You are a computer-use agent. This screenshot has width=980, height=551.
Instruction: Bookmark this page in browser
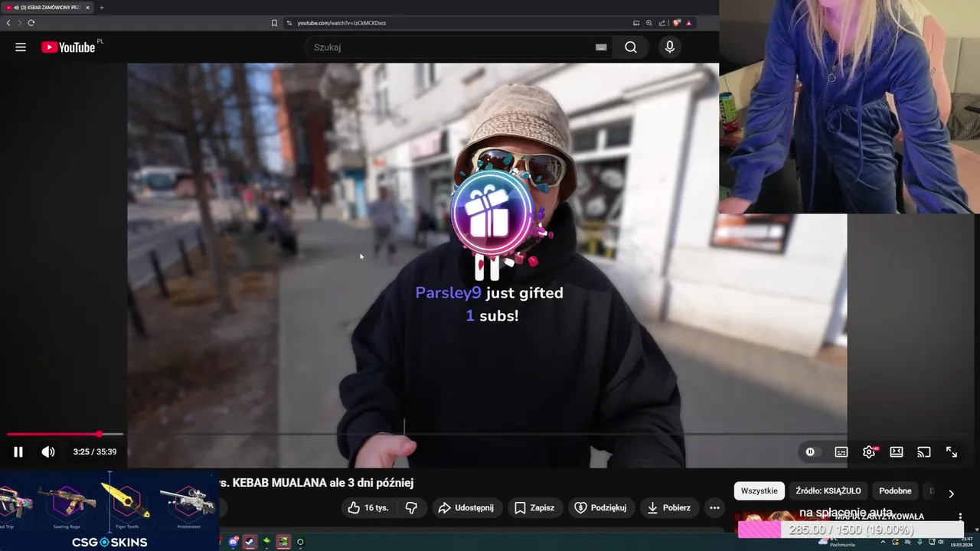[x=274, y=23]
